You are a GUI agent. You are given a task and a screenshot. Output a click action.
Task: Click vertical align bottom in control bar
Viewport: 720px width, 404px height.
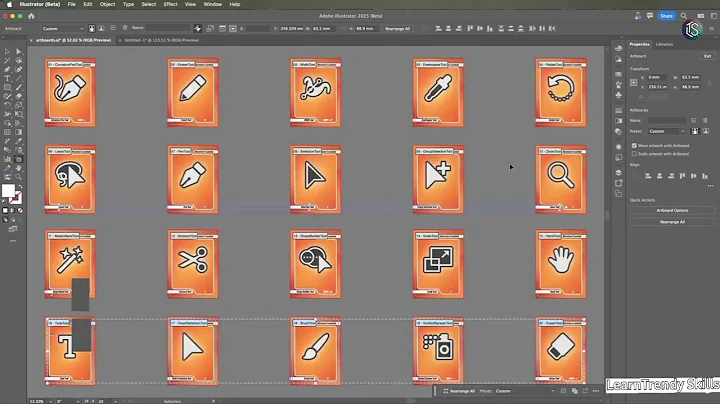(x=490, y=28)
